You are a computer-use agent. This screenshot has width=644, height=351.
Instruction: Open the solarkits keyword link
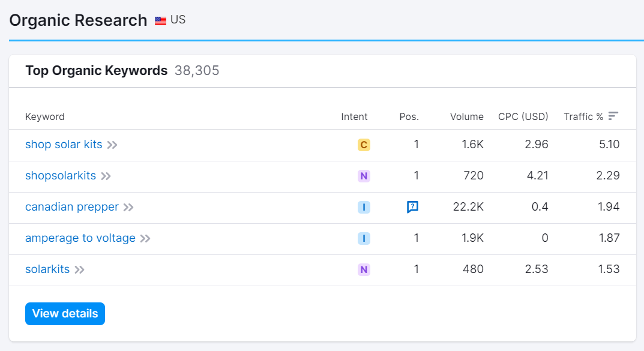click(47, 269)
